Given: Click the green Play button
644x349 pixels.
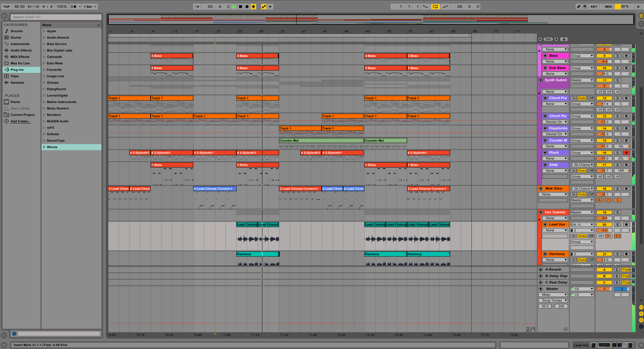Looking at the screenshot, I should pyautogui.click(x=234, y=6).
